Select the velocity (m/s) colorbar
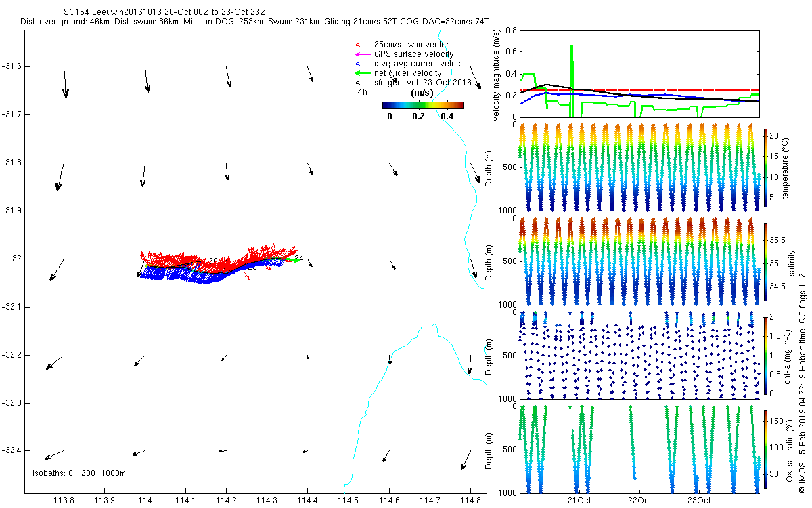 (422, 105)
